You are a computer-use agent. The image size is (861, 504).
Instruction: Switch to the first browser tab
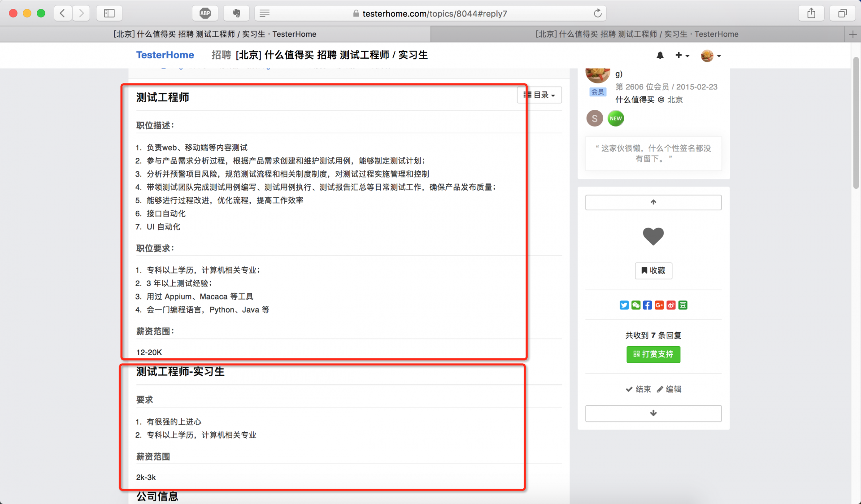pos(215,34)
